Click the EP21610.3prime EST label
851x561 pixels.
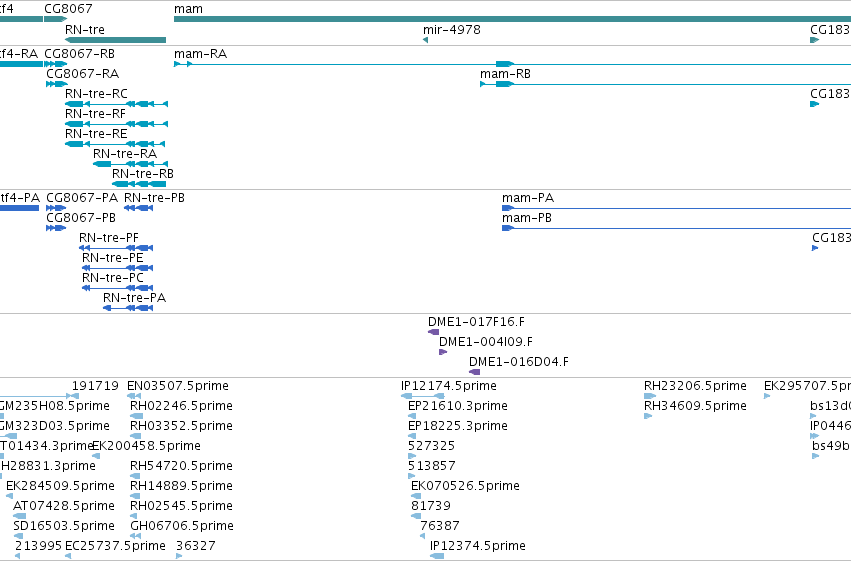coord(458,406)
